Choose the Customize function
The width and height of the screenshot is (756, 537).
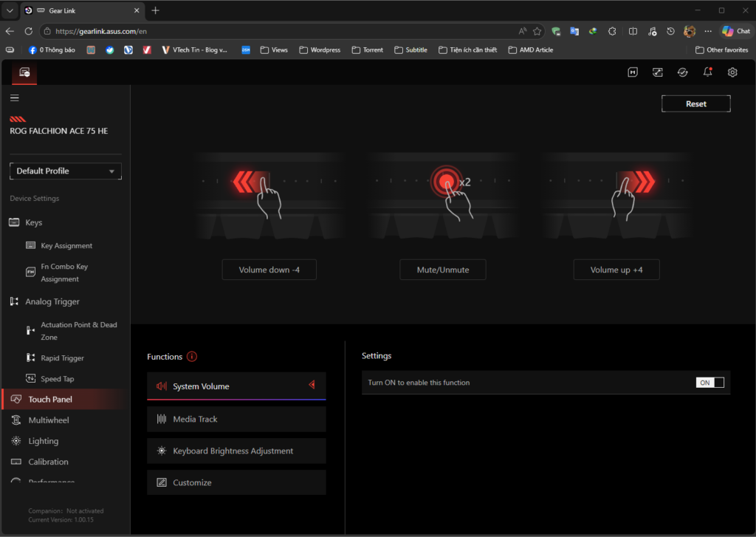point(236,483)
